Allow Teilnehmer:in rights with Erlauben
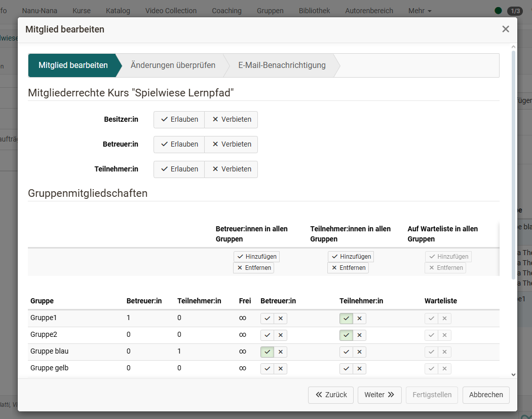This screenshot has width=532, height=419. tap(179, 169)
